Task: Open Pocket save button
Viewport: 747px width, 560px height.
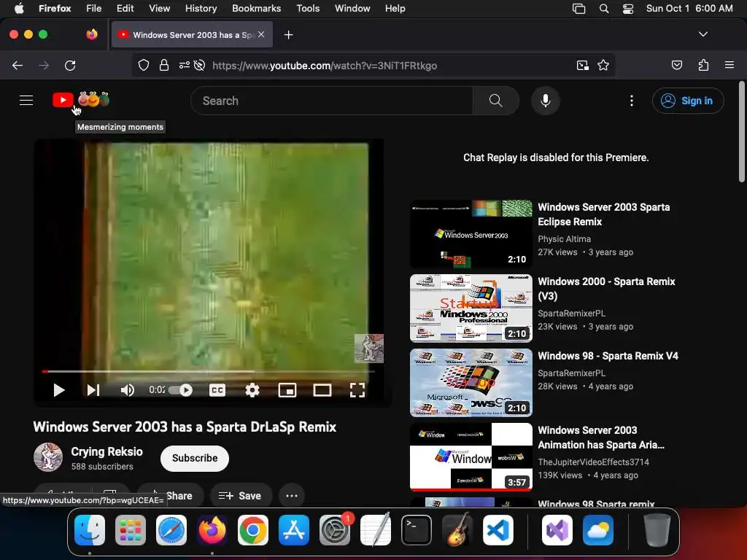Action: pyautogui.click(x=677, y=65)
